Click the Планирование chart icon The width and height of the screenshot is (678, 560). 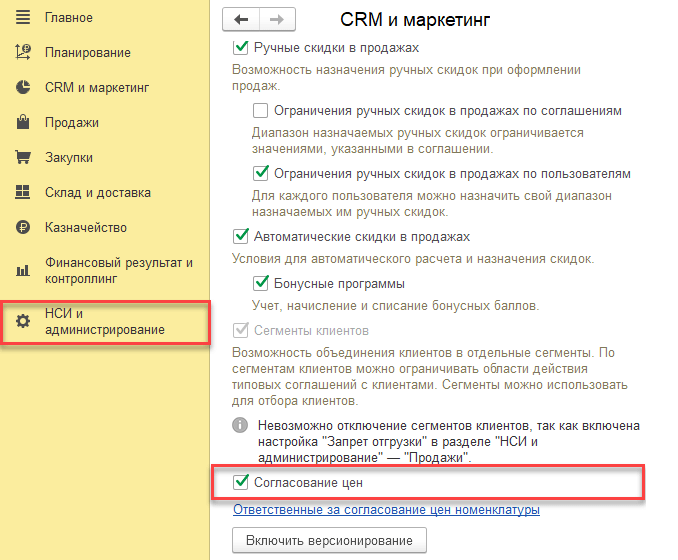coord(24,52)
